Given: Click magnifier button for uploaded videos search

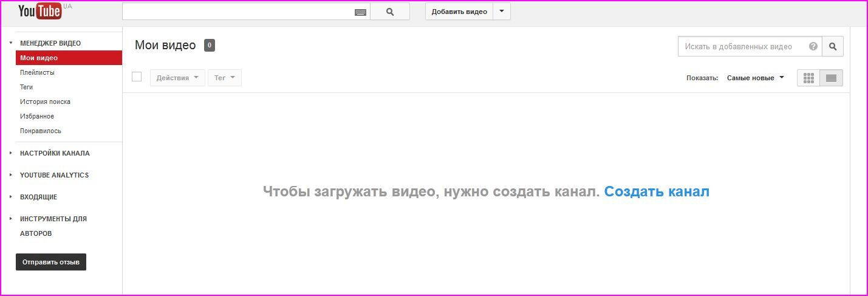Looking at the screenshot, I should 833,46.
